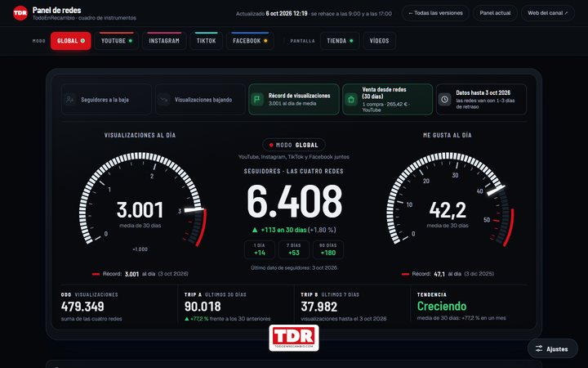Click the Panel de redes title
Viewport: 588px width, 368px height.
pos(56,10)
